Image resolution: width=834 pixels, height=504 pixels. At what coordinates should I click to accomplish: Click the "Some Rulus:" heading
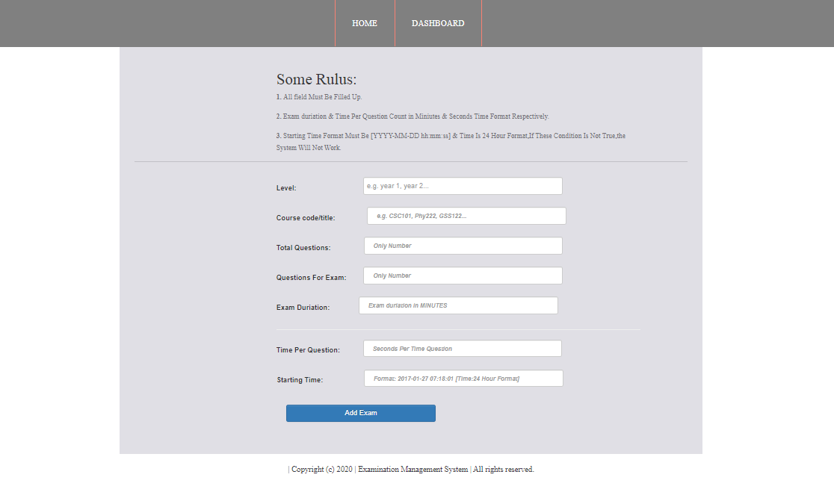pos(316,79)
